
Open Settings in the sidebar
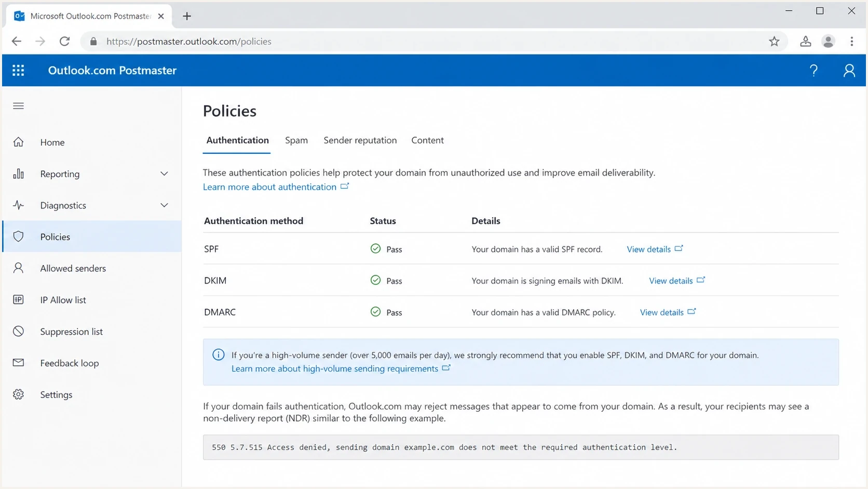[x=92, y=394]
